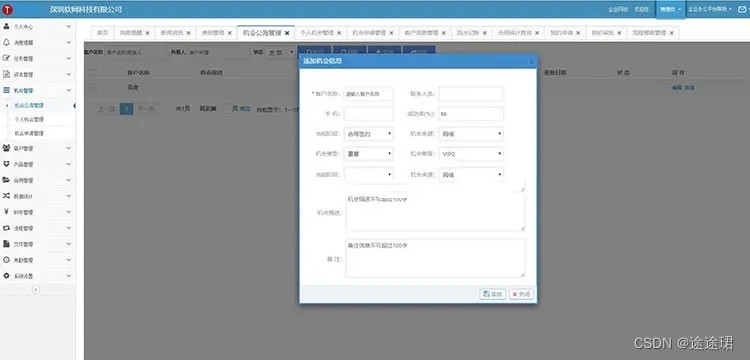The width and height of the screenshot is (750, 360).
Task: Click the 编辑 link in 百度 row
Action: pyautogui.click(x=676, y=88)
